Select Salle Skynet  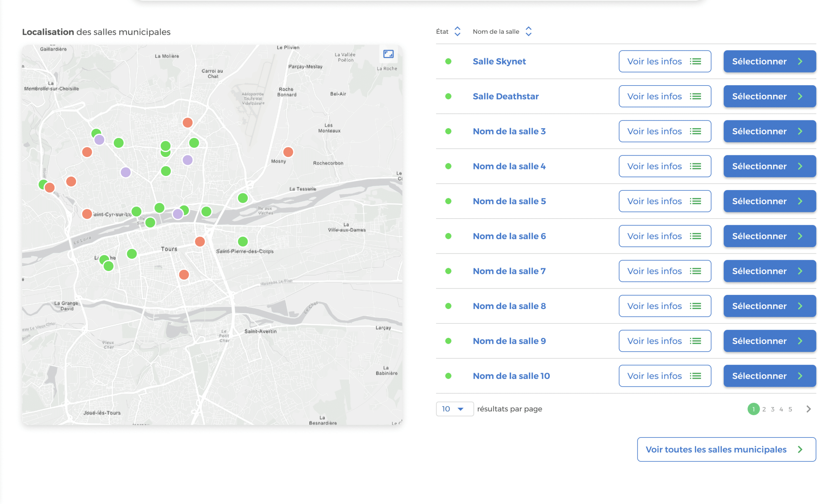pyautogui.click(x=770, y=62)
